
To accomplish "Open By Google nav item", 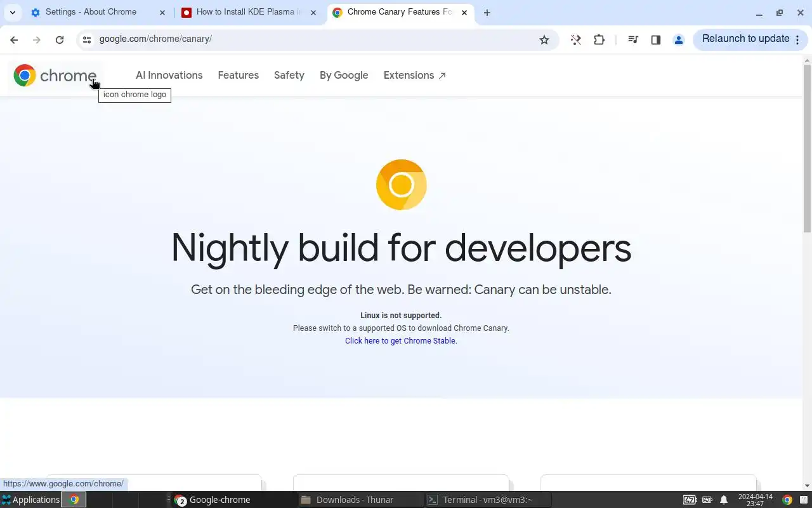I will [344, 75].
